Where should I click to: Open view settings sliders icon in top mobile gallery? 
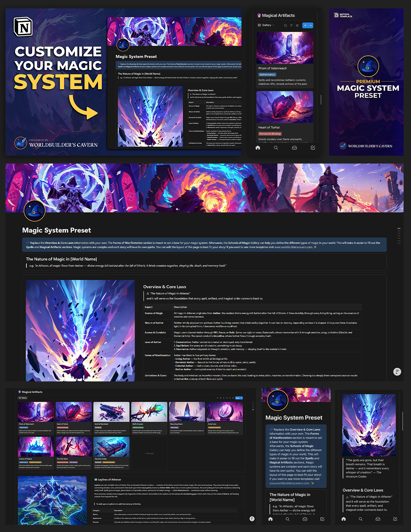click(297, 25)
